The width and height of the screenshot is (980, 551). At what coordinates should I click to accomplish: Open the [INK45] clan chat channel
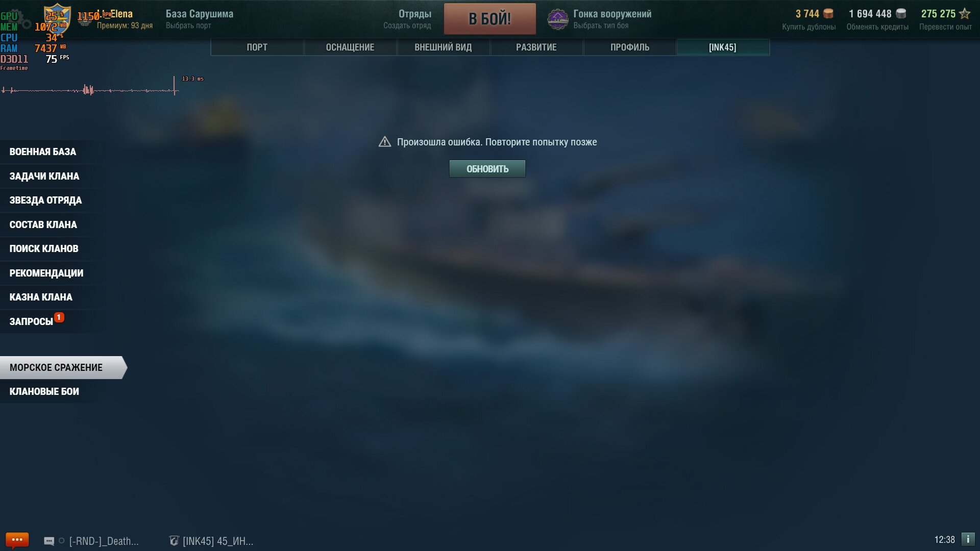[211, 541]
